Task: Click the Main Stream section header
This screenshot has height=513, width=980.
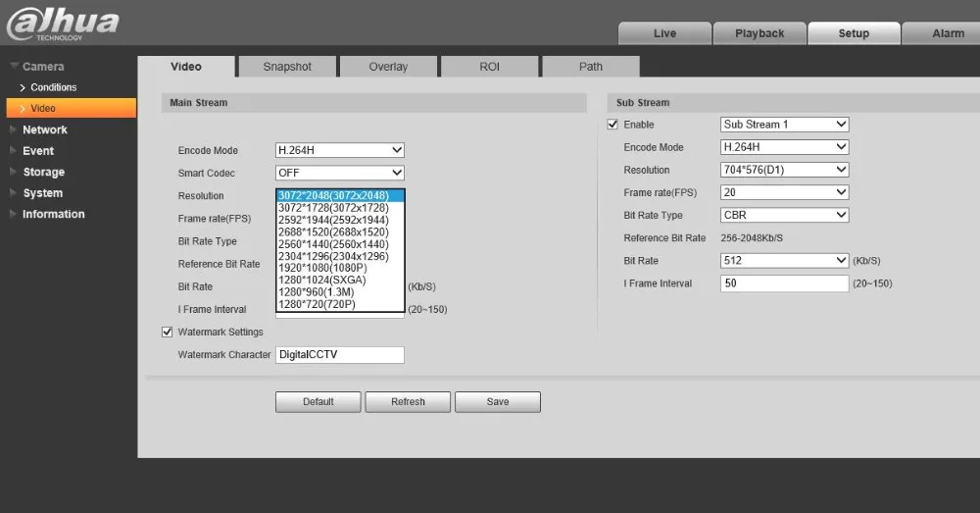Action: point(373,103)
